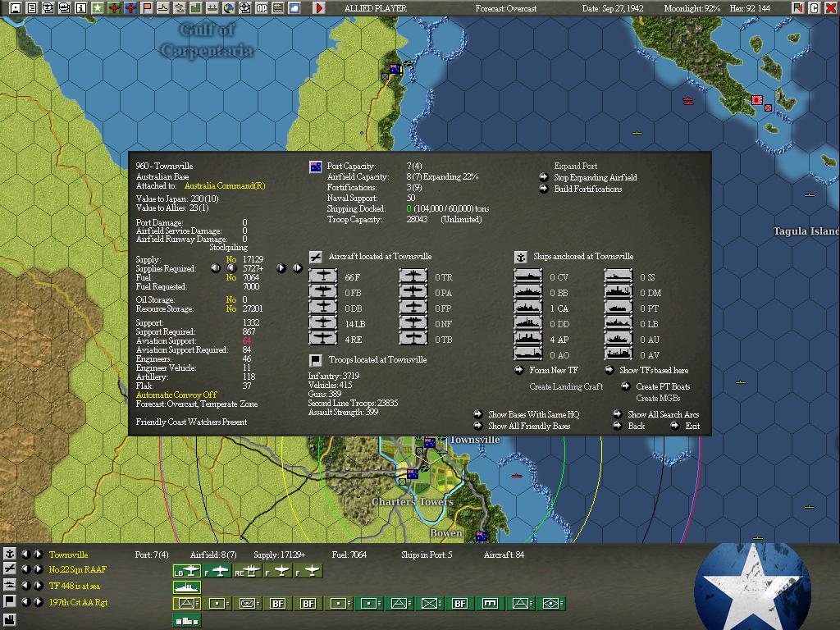The height and width of the screenshot is (630, 840).
Task: Click the OP icon in top toolbar
Action: point(262,8)
